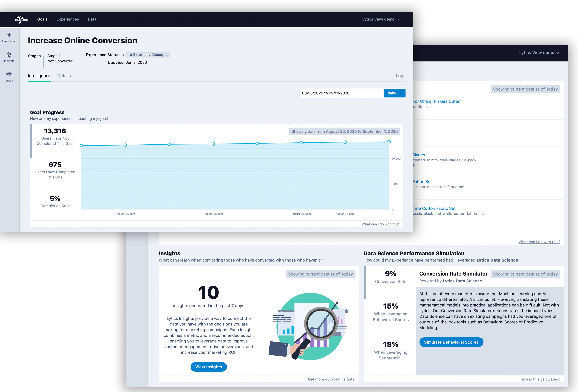Click the View Insights button

pos(208,367)
